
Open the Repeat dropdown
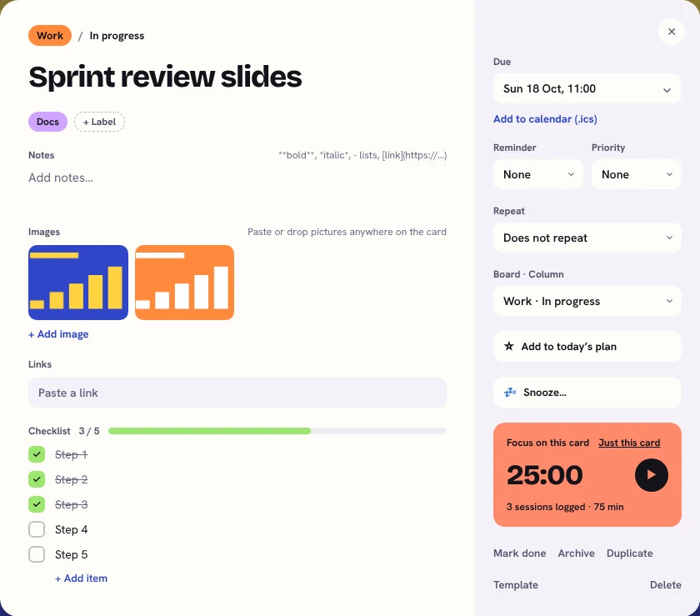(587, 238)
